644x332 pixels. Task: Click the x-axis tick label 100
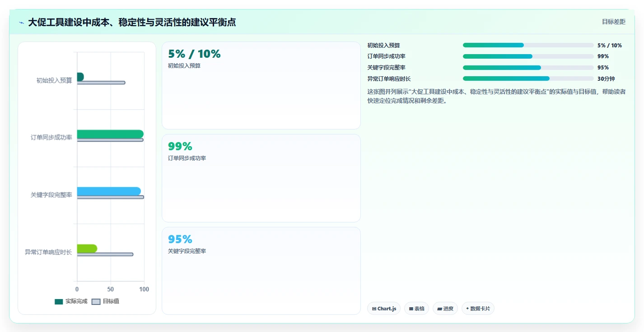pyautogui.click(x=144, y=289)
